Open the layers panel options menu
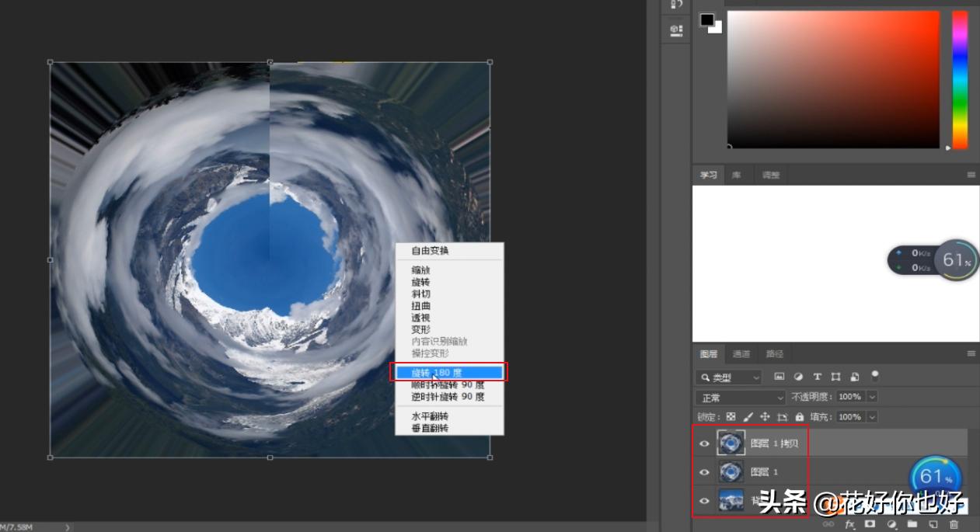Image resolution: width=980 pixels, height=532 pixels. point(971,354)
